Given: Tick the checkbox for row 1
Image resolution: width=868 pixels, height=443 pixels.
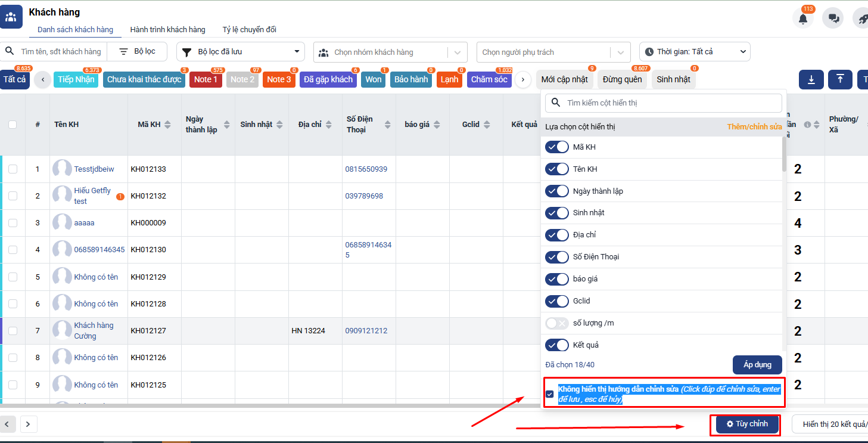Looking at the screenshot, I should pos(13,169).
